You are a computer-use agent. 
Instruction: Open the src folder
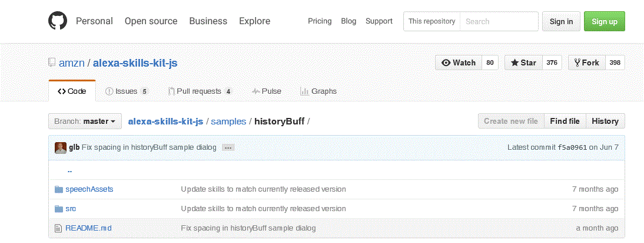(x=71, y=208)
